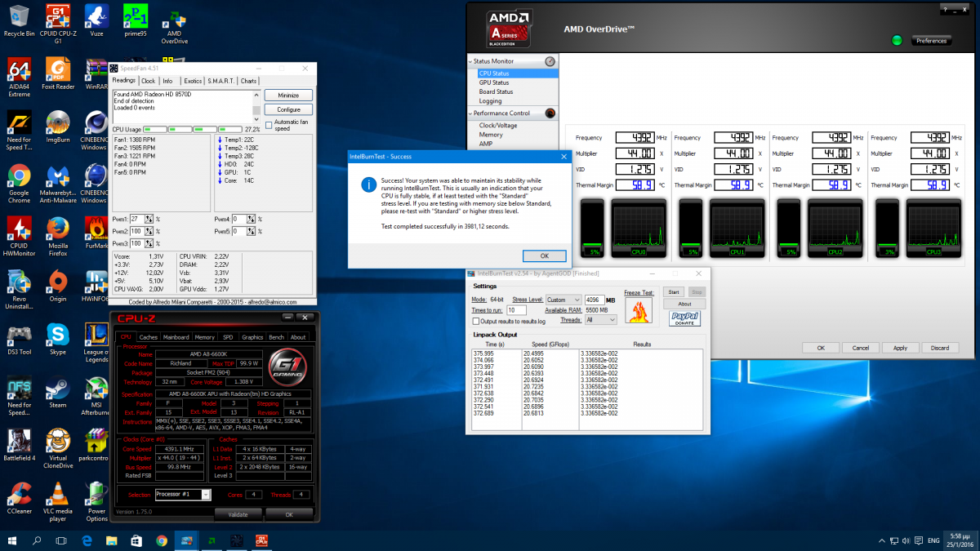The height and width of the screenshot is (551, 980).
Task: Launch CPUID CPU-Z G1 desktop shortcut
Action: pos(57,24)
